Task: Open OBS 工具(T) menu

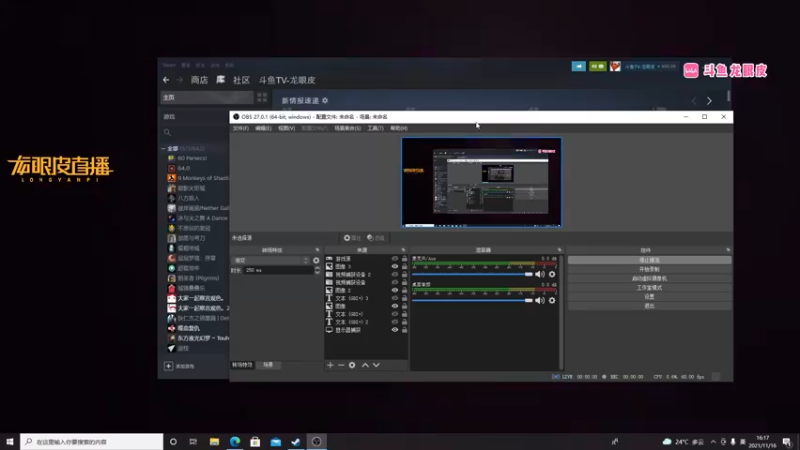Action: coord(376,128)
